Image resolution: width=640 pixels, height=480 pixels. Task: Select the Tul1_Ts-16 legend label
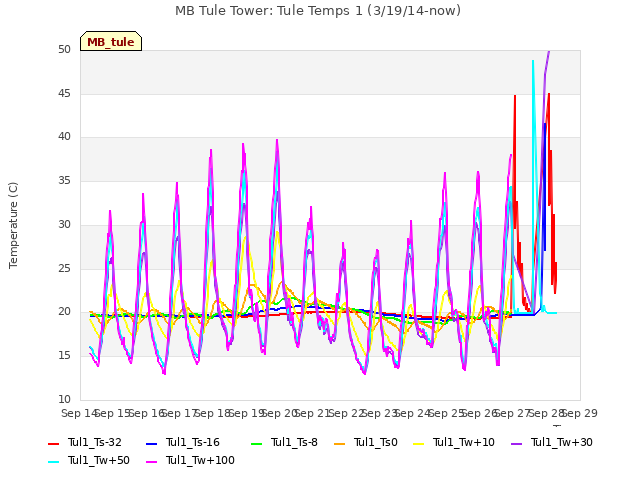(193, 442)
